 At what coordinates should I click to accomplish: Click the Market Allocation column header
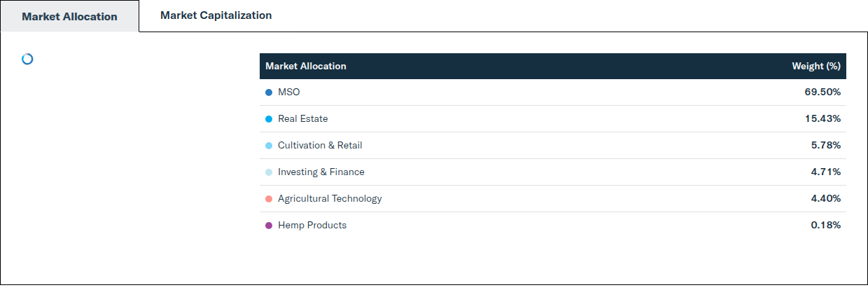click(x=306, y=67)
